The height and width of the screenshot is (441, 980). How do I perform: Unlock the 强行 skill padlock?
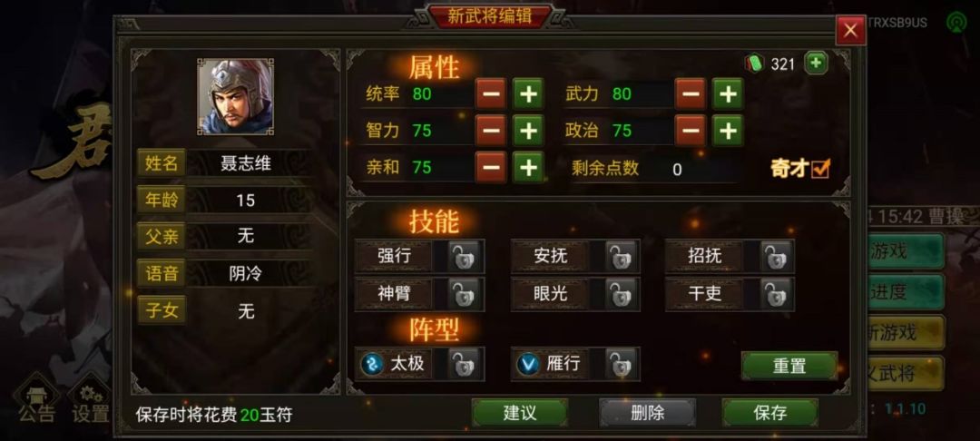coord(465,256)
